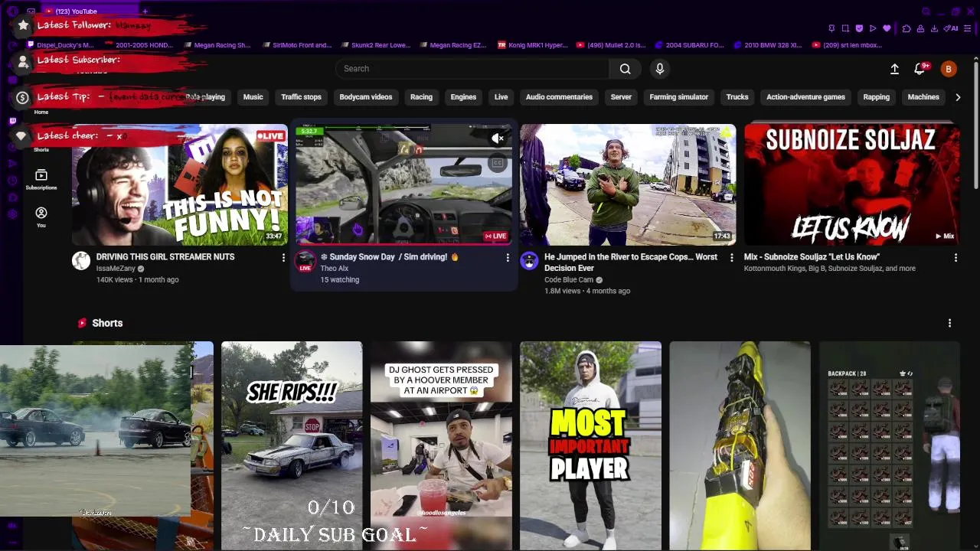Open the MOST IMPORTANT PLAYER short
Image resolution: width=980 pixels, height=551 pixels.
[590, 445]
